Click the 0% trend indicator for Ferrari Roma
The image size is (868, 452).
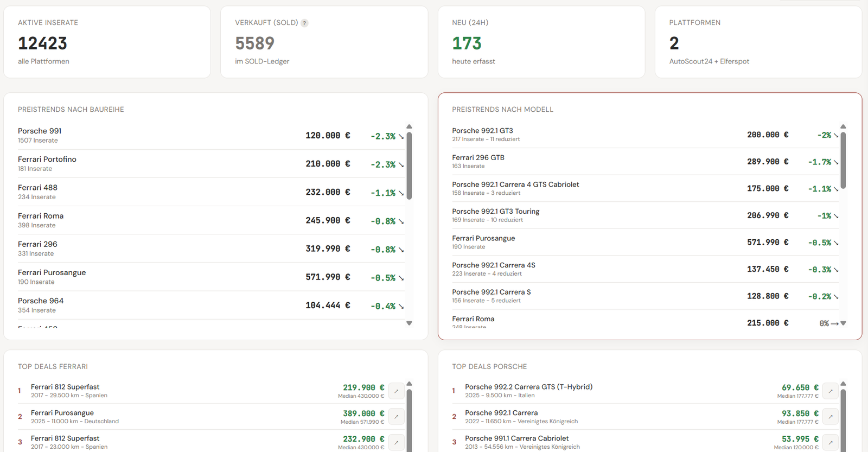point(829,323)
